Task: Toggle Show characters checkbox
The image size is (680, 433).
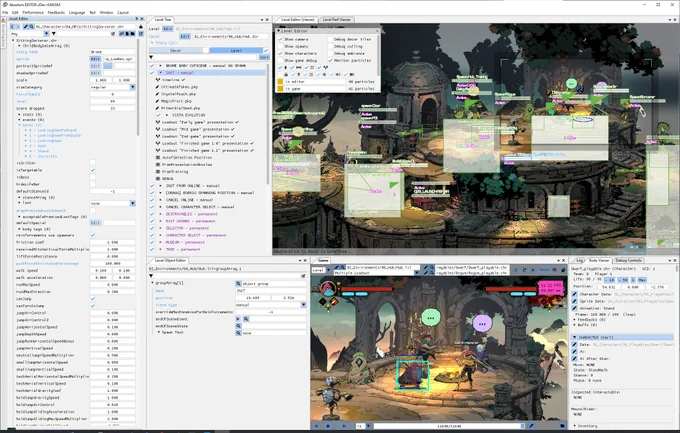Action: 280,53
